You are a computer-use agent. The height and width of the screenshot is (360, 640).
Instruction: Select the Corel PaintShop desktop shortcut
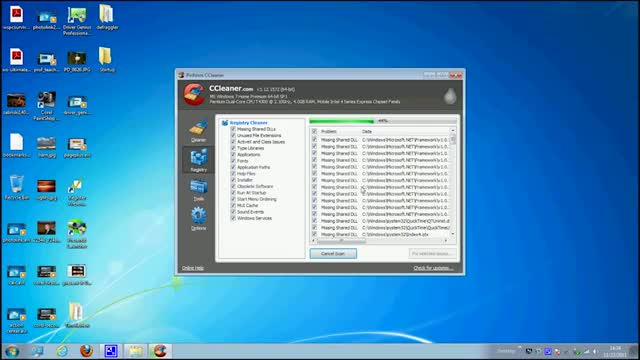[x=47, y=106]
